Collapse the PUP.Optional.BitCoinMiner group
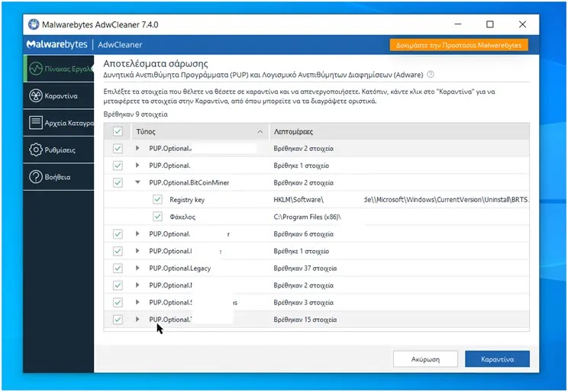Image resolution: width=568 pixels, height=392 pixels. pyautogui.click(x=137, y=182)
